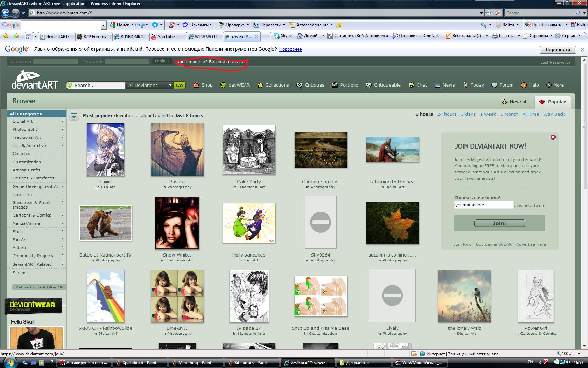The width and height of the screenshot is (588, 368).
Task: Close the Join deviantART Now panel
Action: coord(553,137)
